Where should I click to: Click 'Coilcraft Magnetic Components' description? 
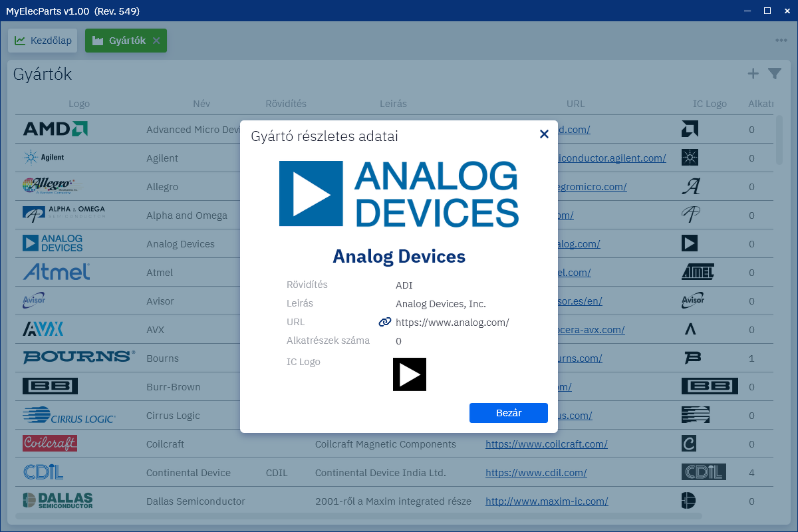click(x=386, y=444)
